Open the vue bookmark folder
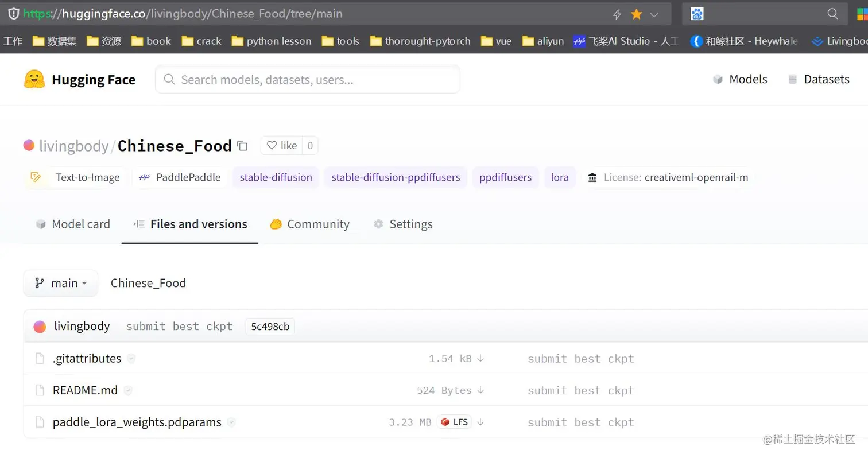 (496, 41)
